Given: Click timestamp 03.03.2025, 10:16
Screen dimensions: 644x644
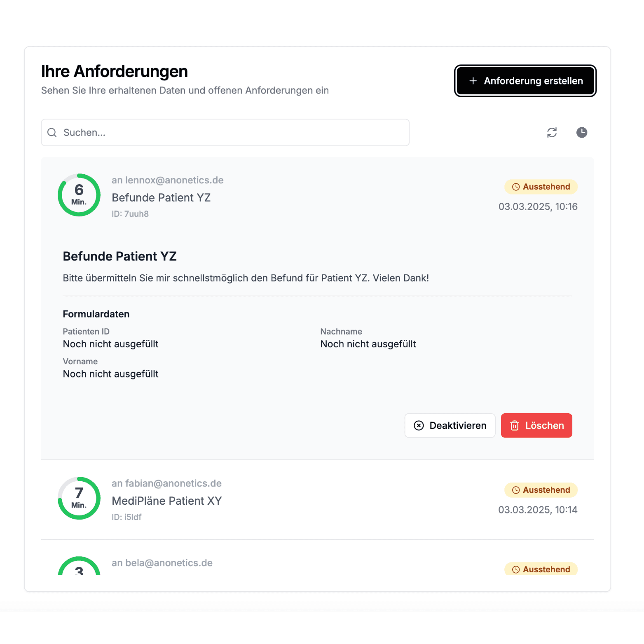Looking at the screenshot, I should (538, 206).
